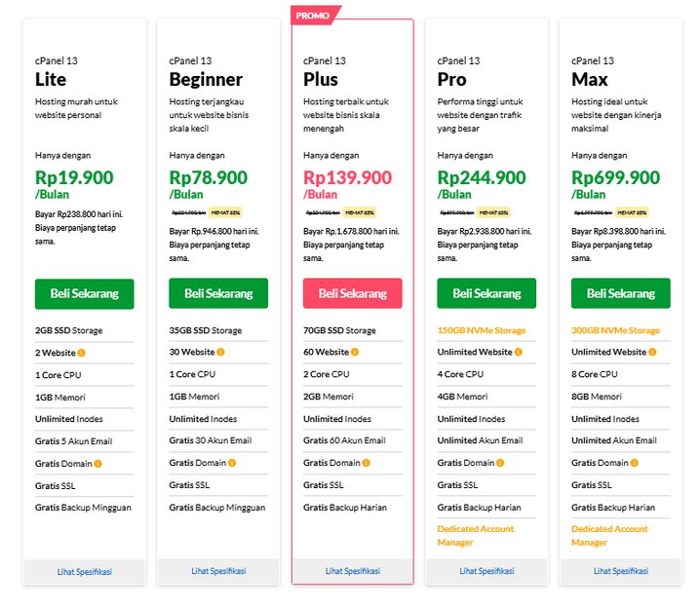Viewport: 700px width, 608px height.
Task: Click info icon next to Max Gratis Domain
Action: click(635, 463)
